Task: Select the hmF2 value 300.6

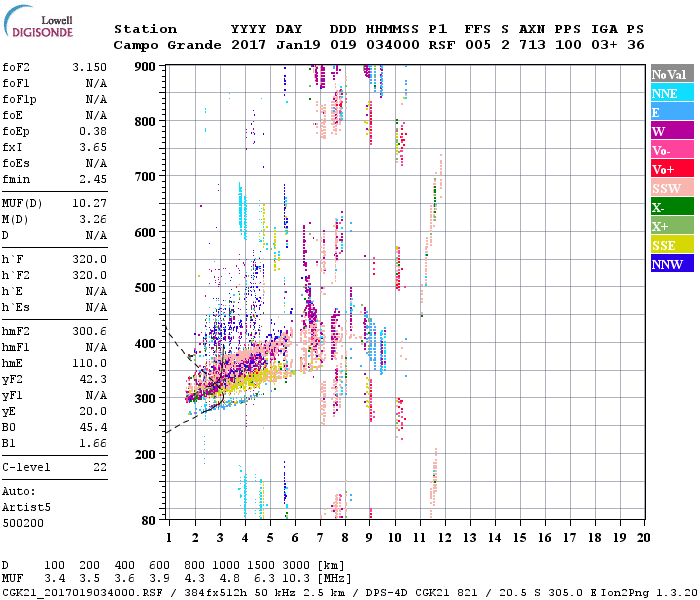Action: click(x=90, y=331)
